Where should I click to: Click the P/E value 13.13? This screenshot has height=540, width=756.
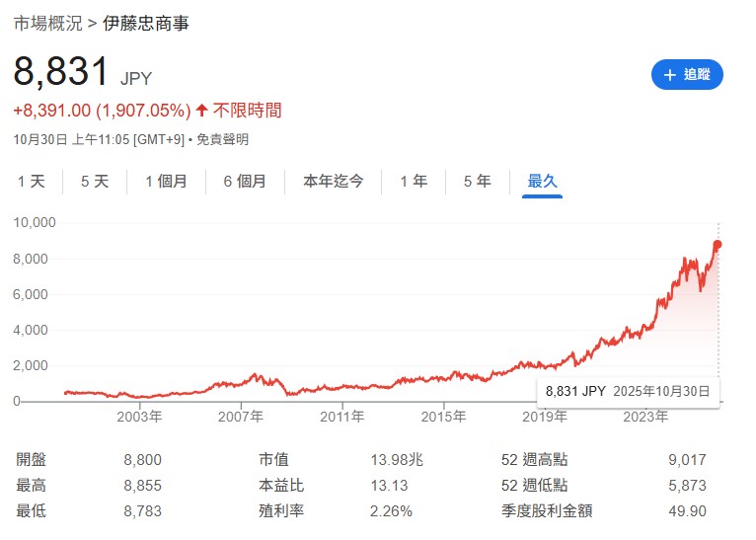[389, 486]
